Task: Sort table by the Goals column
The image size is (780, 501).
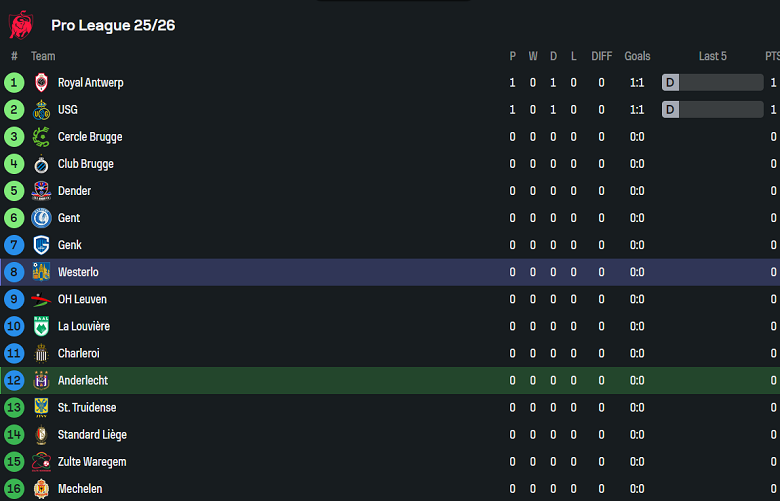Action: (x=637, y=56)
